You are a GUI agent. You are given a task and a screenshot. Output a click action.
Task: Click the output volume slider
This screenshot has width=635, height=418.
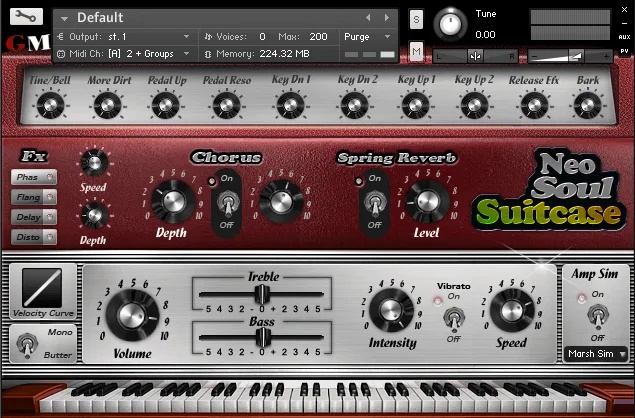[x=570, y=56]
